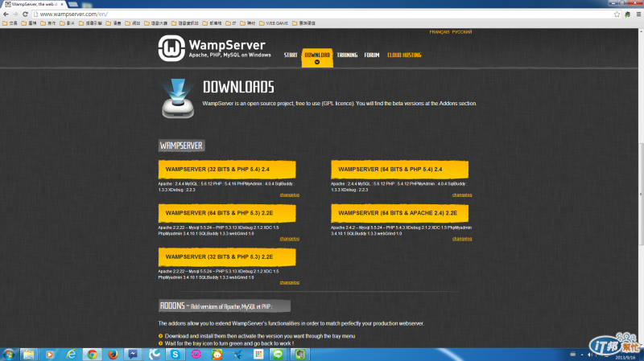Download WampServer 32 bits PHP 5.4 2.4
This screenshot has height=361, width=644.
pos(227,169)
